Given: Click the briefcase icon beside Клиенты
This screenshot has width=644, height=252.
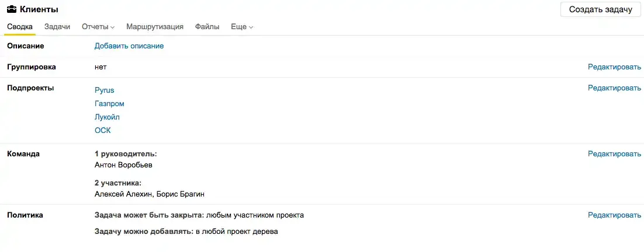Looking at the screenshot, I should [12, 9].
